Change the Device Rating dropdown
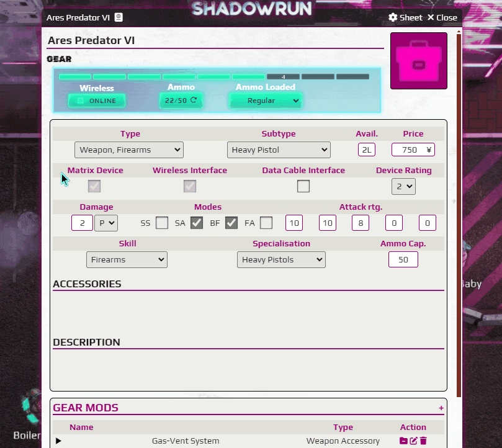502x448 pixels. click(x=403, y=186)
